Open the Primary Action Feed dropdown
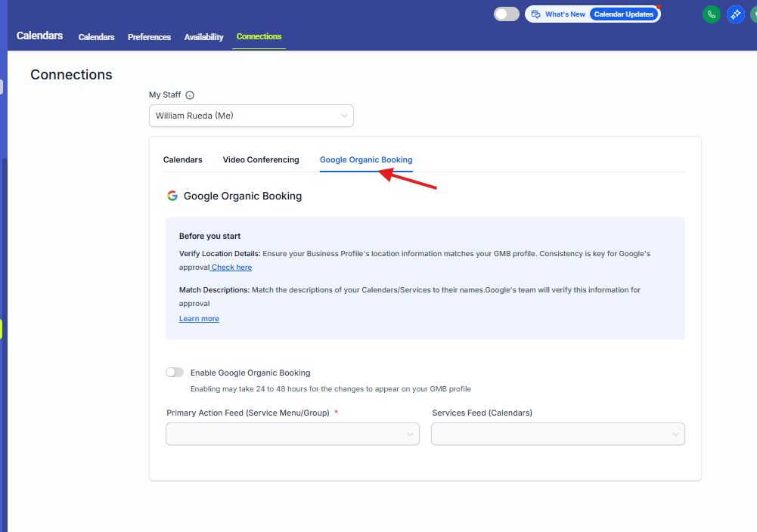Image resolution: width=757 pixels, height=532 pixels. tap(292, 434)
